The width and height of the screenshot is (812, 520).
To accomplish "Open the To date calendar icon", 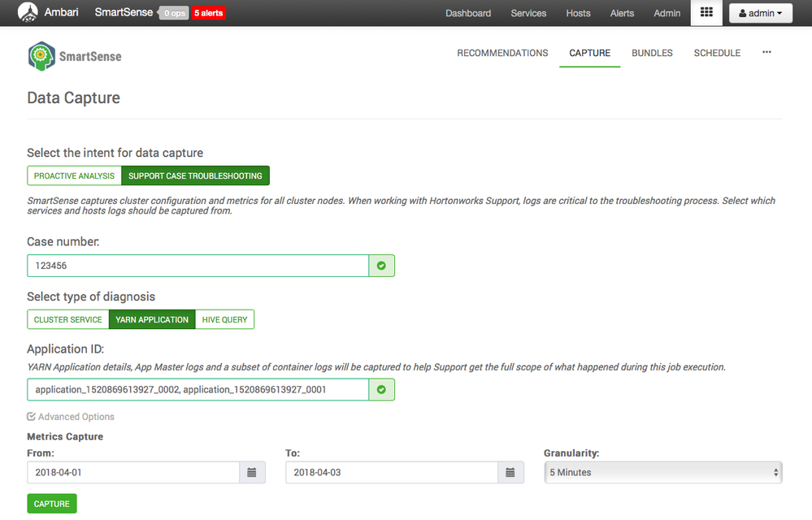I will 510,472.
